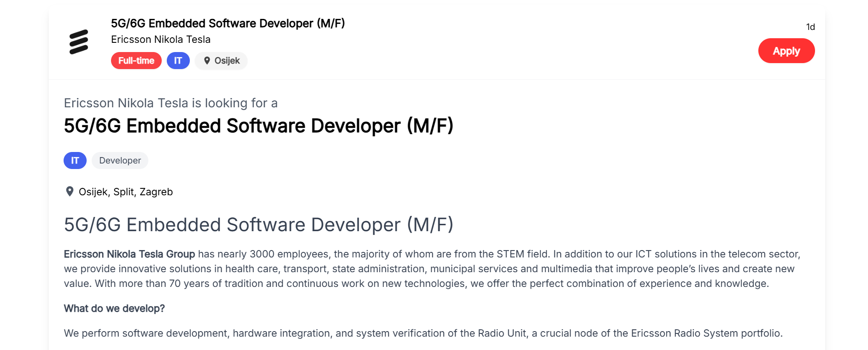
Task: Click the sentence about Radio Unit software development
Action: tap(423, 333)
